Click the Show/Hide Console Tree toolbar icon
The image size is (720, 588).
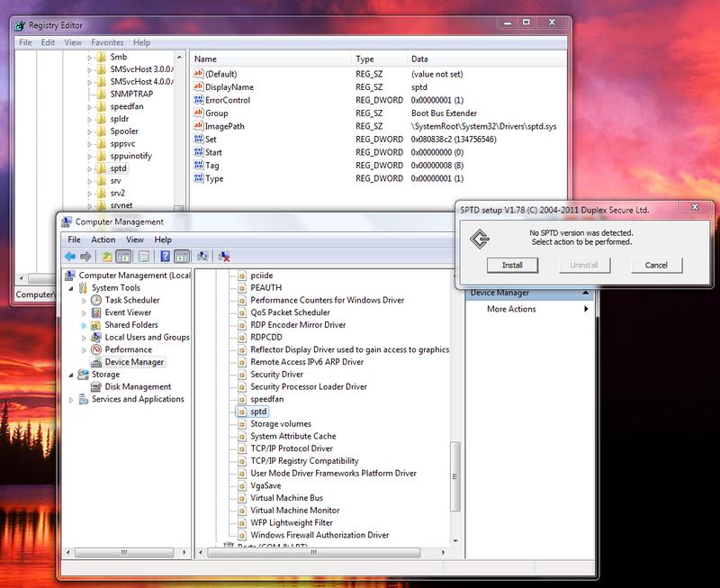pyautogui.click(x=124, y=257)
